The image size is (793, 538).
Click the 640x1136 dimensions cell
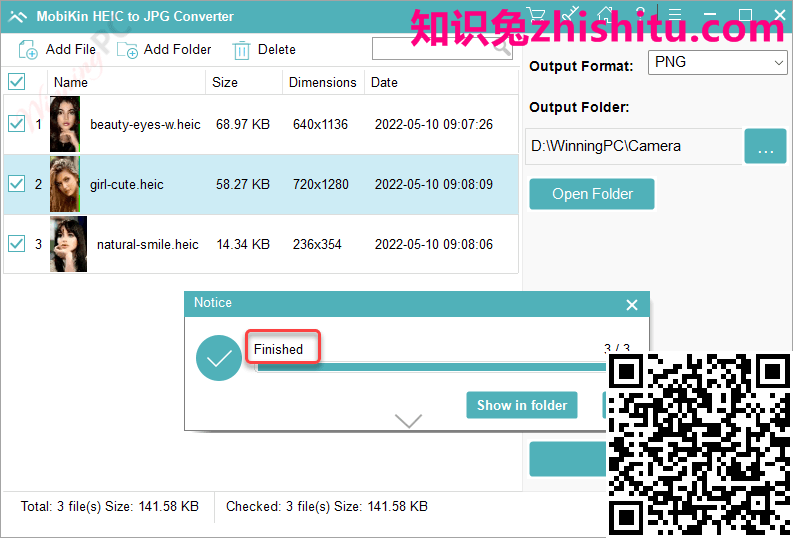[x=320, y=124]
